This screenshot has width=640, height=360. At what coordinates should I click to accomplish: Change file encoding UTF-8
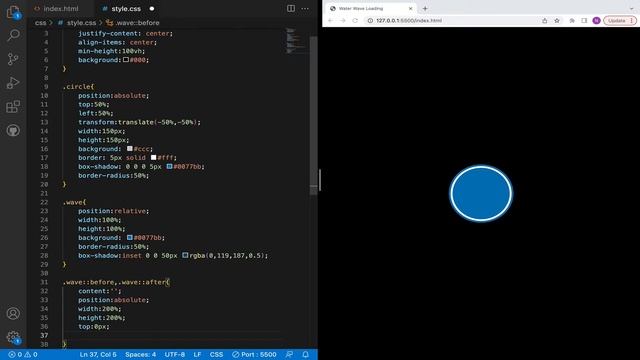tap(175, 355)
